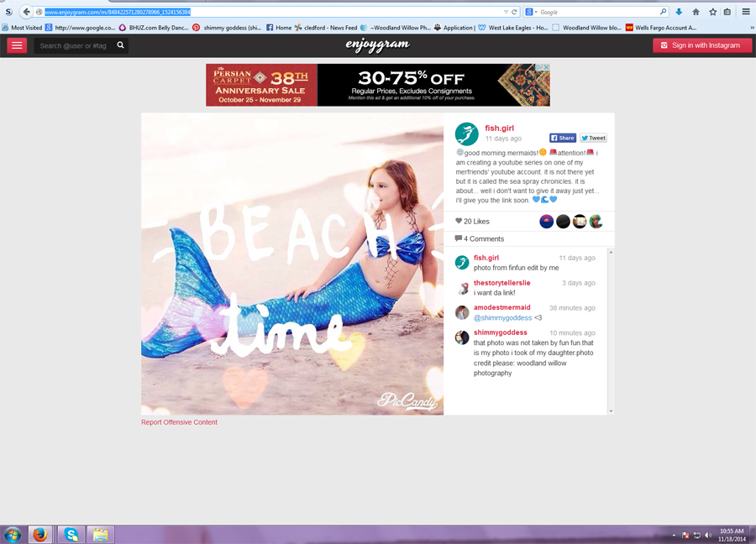Open the Firefox menu button
Screen dimensions: 756x544
tap(745, 12)
